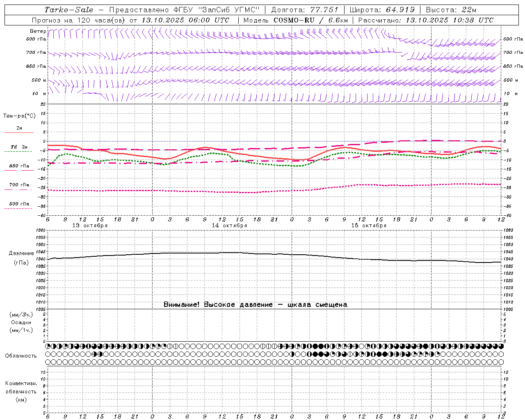Screen dimensions: 525x420
Task: Click the '2м' temperature legend entry
Action: (19, 128)
